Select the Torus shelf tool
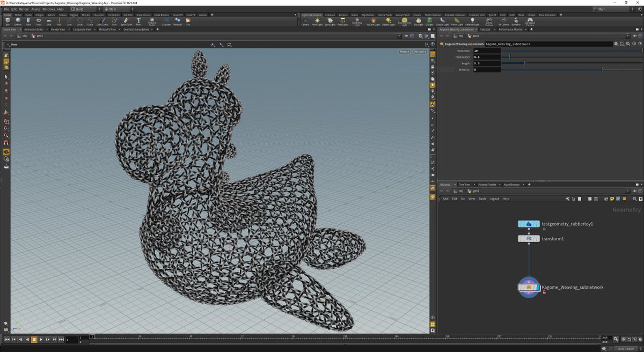 (x=39, y=21)
